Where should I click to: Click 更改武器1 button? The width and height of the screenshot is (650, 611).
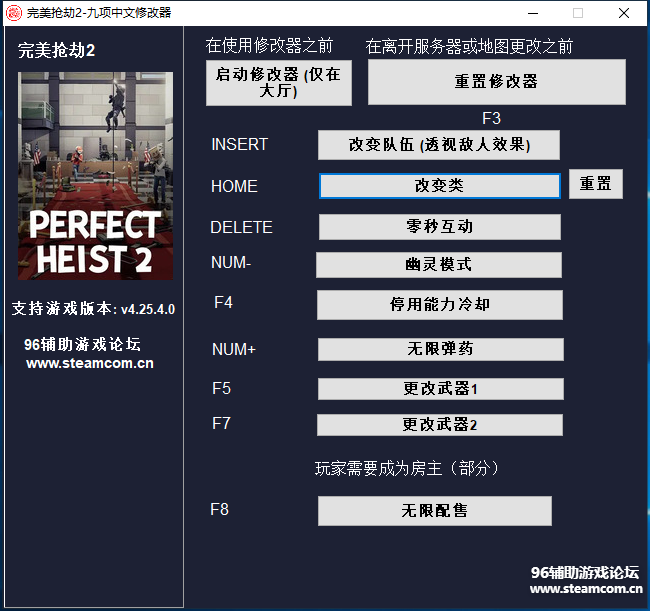click(440, 389)
